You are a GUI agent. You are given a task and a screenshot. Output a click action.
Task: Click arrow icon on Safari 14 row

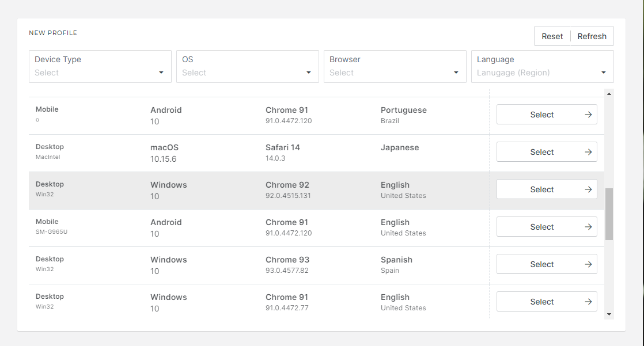click(x=588, y=152)
